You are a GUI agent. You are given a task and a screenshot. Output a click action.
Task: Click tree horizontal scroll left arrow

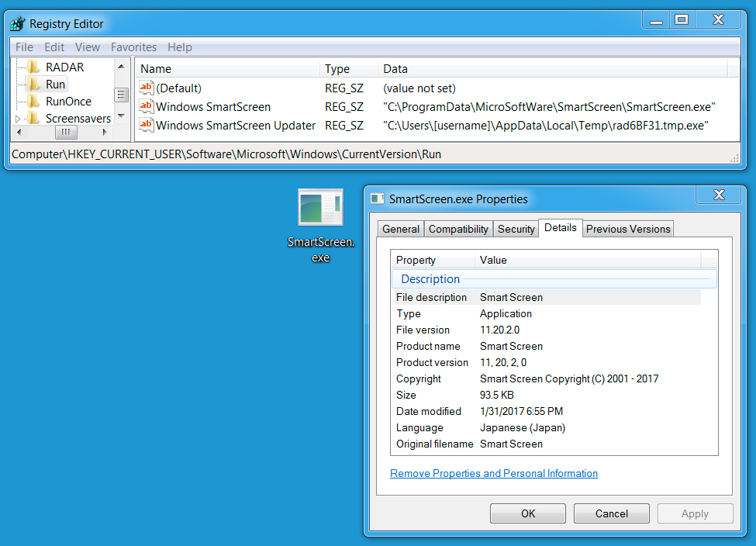[19, 132]
